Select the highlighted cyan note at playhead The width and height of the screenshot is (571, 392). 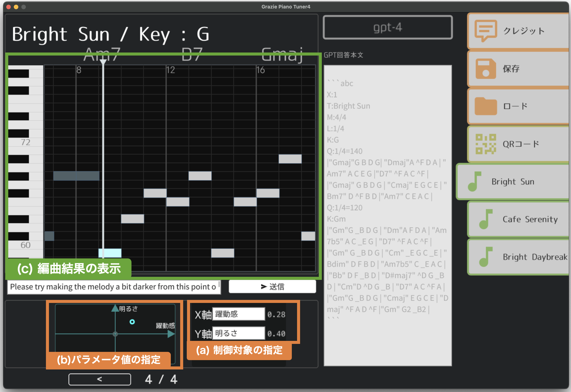[110, 253]
